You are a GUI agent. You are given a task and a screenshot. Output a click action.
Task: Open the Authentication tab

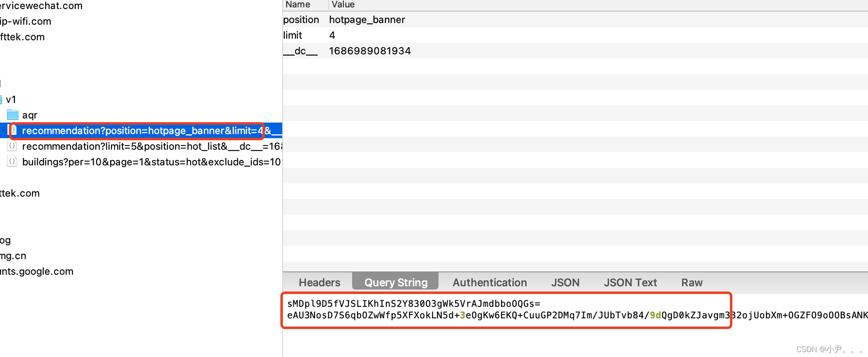490,283
